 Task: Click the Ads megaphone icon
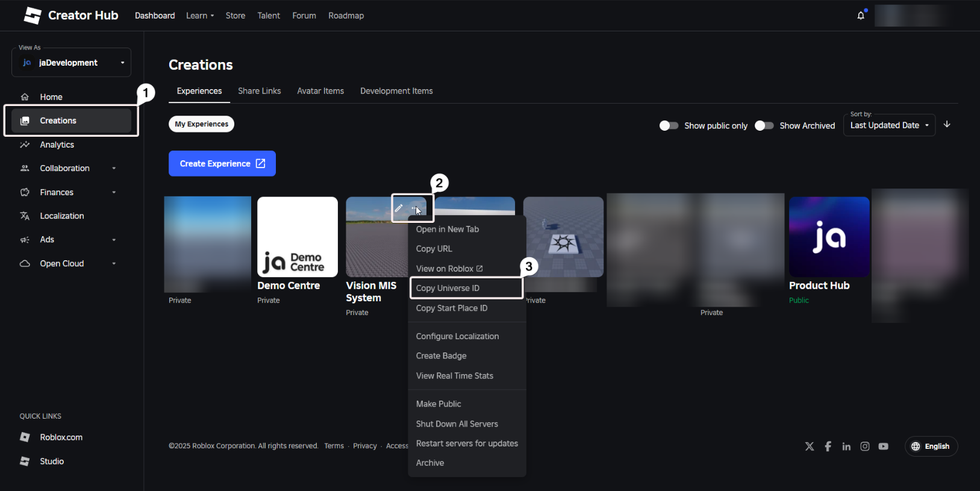coord(25,240)
